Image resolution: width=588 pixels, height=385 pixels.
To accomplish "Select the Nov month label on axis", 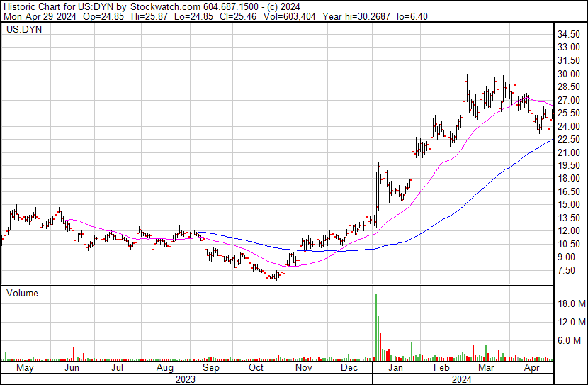I will click(x=303, y=368).
